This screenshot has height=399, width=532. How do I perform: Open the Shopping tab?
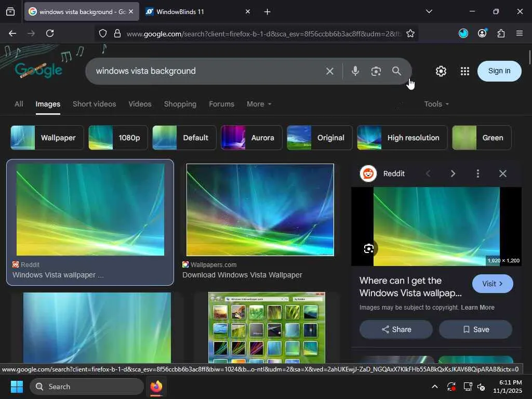click(x=180, y=104)
